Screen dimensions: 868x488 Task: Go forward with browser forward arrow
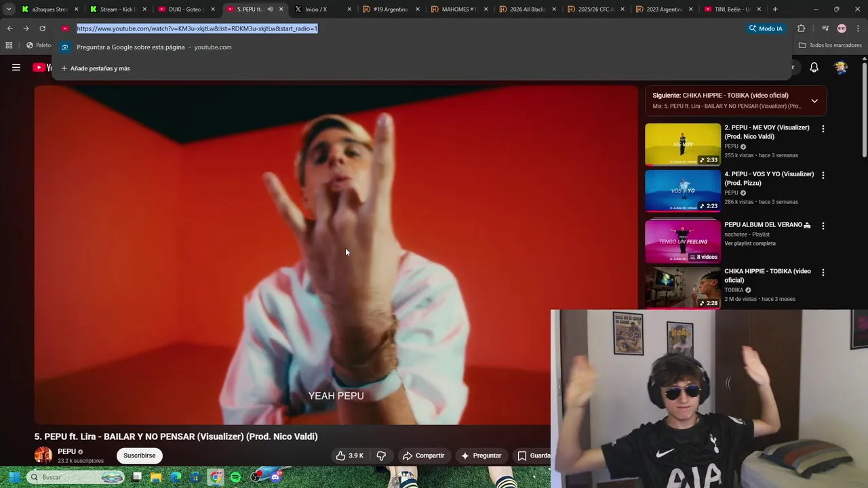(x=26, y=28)
